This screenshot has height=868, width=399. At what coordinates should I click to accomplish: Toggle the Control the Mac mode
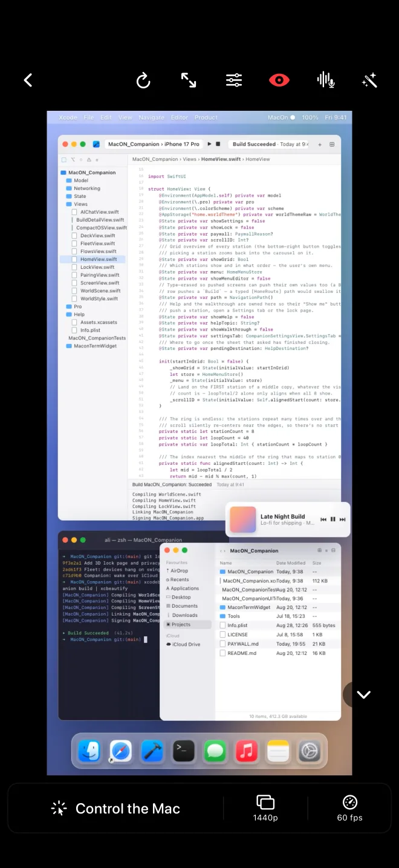tap(115, 808)
